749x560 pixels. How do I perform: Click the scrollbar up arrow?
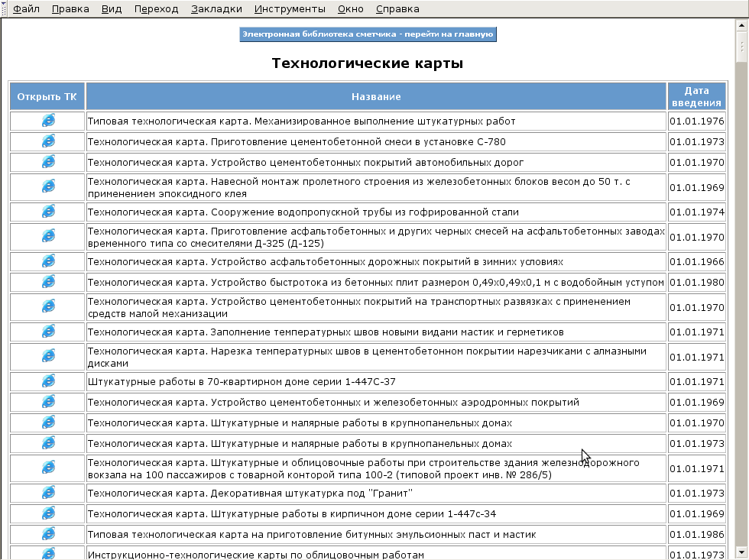[742, 25]
